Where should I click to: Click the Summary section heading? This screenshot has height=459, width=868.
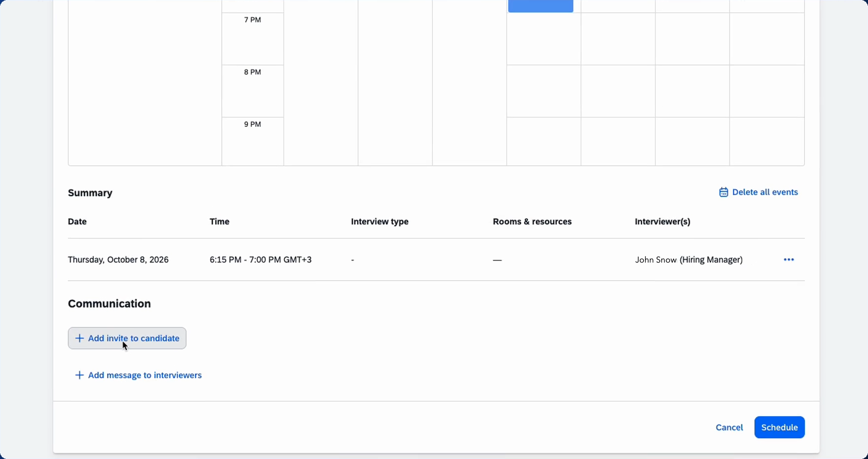[x=90, y=193]
